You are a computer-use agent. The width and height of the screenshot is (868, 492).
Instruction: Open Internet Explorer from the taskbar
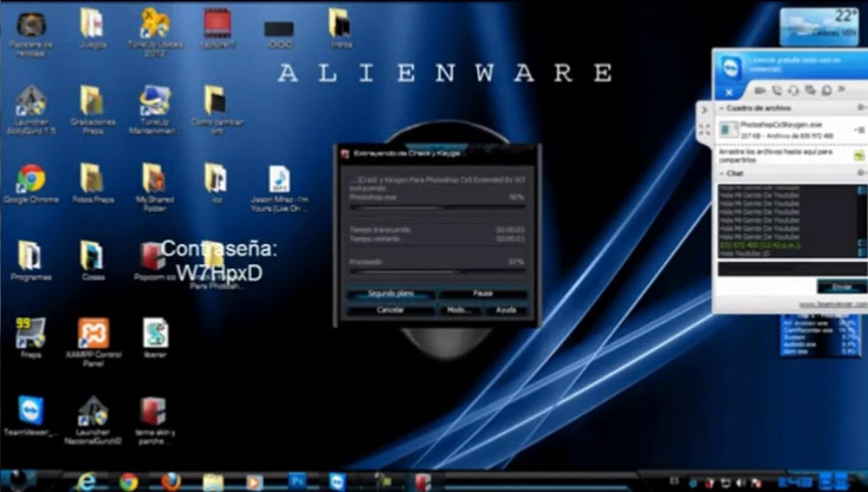click(87, 481)
